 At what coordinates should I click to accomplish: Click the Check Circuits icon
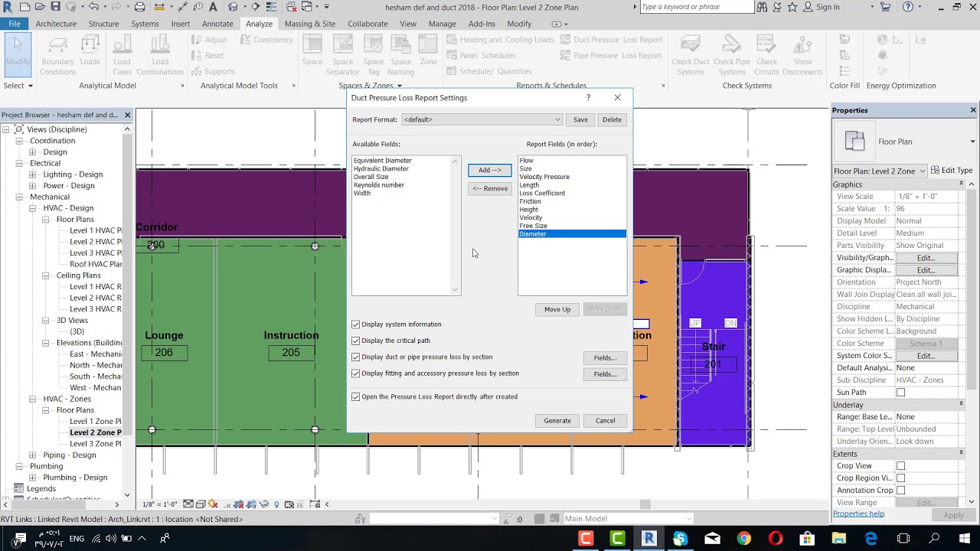[766, 46]
